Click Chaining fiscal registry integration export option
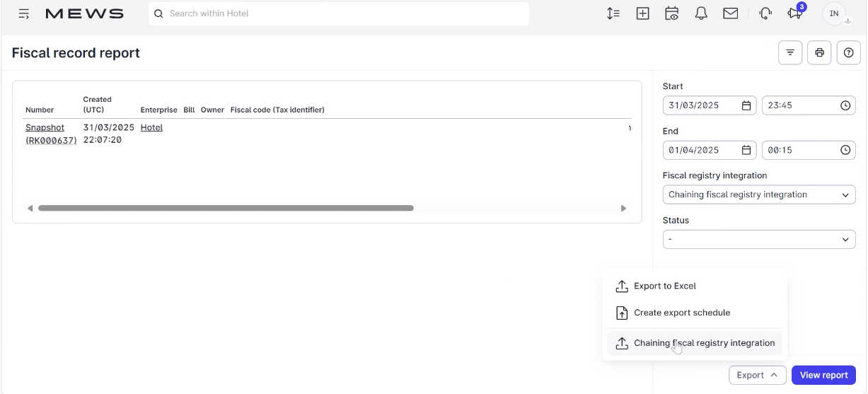Viewport: 868px width, 394px height. click(x=695, y=343)
